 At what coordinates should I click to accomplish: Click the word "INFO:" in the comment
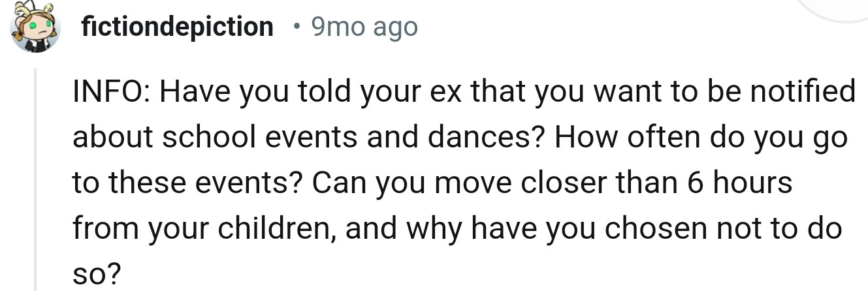click(x=110, y=93)
